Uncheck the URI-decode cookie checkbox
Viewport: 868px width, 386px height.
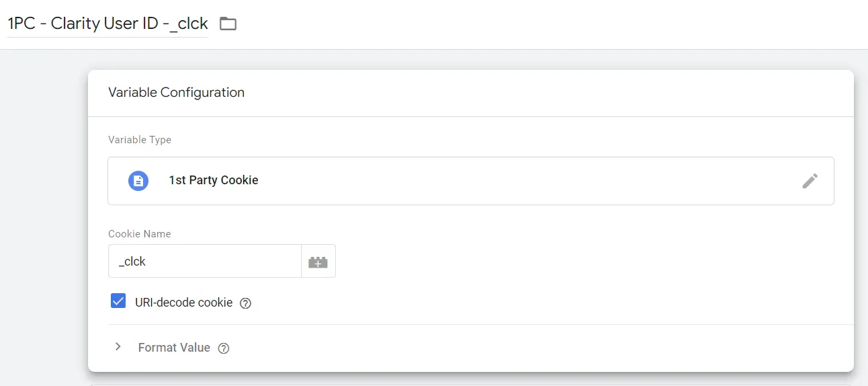tap(118, 301)
